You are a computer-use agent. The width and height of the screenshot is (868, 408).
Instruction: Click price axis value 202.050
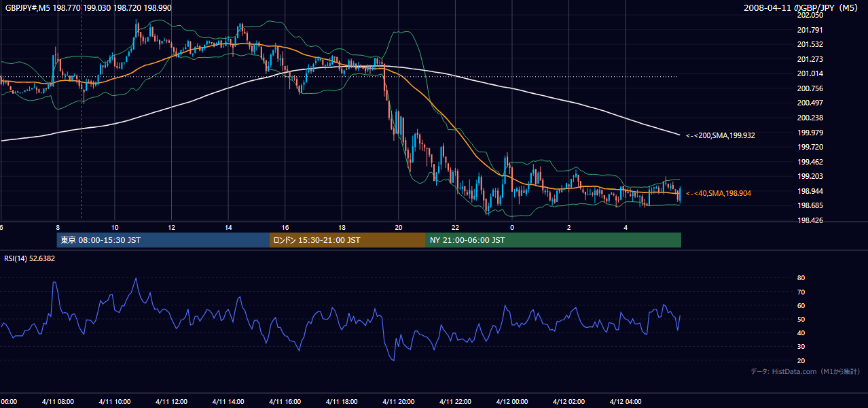pos(810,15)
